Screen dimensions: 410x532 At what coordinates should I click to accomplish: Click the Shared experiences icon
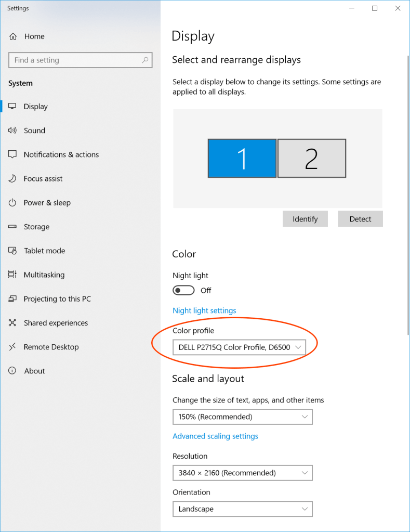click(12, 323)
